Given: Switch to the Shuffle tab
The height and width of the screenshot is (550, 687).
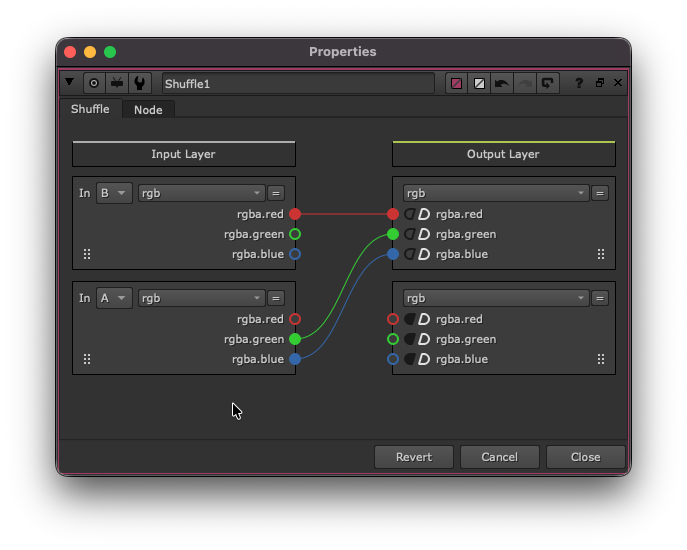Looking at the screenshot, I should tap(90, 109).
